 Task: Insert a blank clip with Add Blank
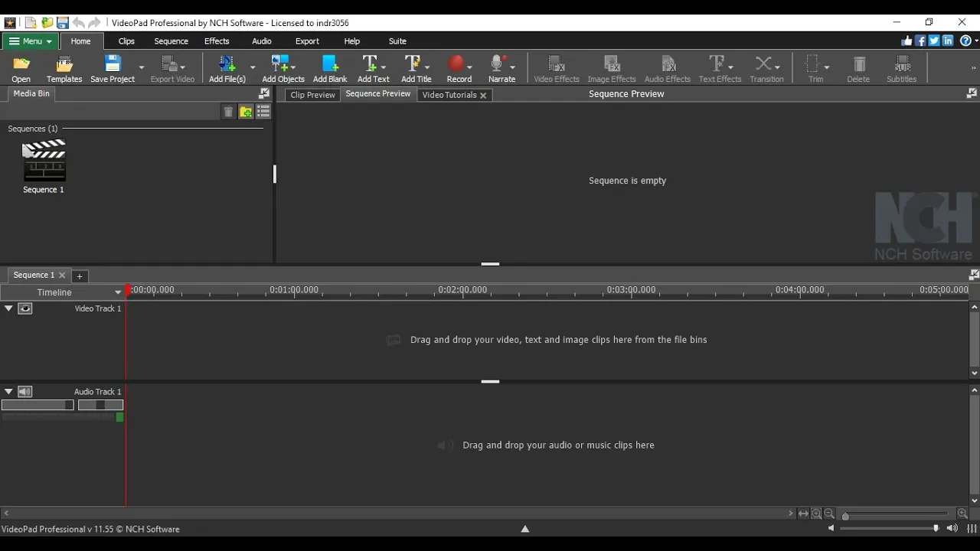tap(330, 69)
